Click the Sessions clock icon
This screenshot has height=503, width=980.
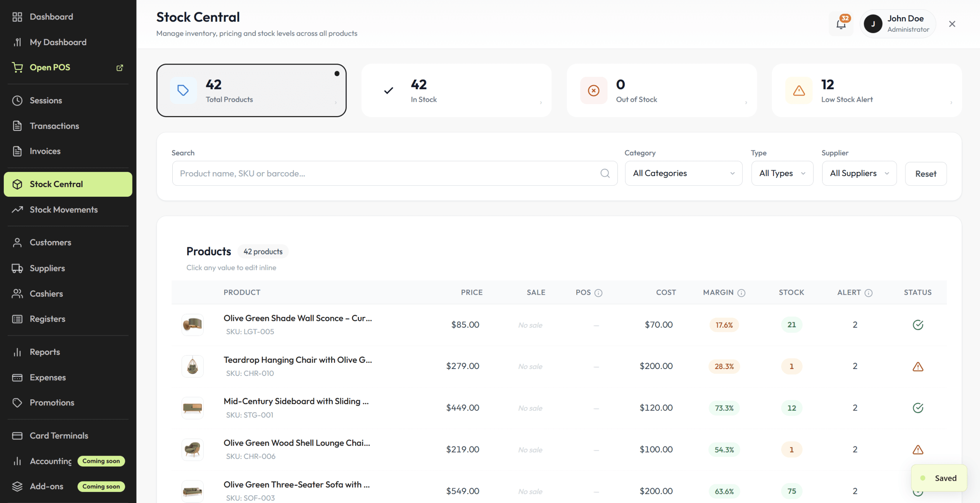(x=17, y=101)
